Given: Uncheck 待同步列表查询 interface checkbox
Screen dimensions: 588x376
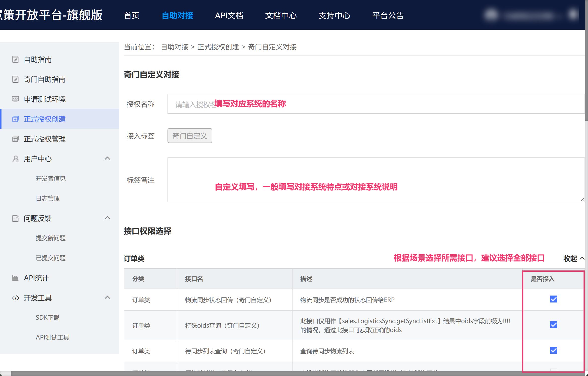Looking at the screenshot, I should [x=553, y=350].
